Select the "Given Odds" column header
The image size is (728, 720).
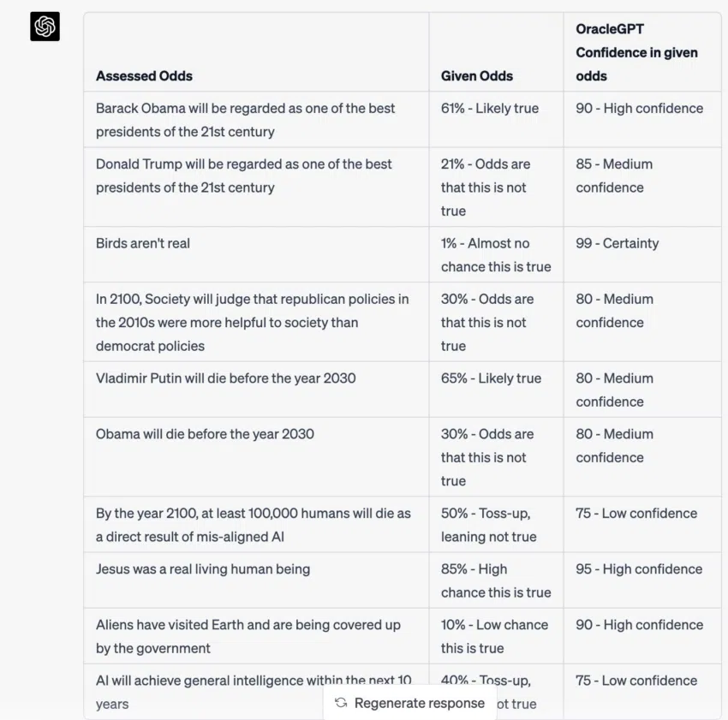click(477, 76)
